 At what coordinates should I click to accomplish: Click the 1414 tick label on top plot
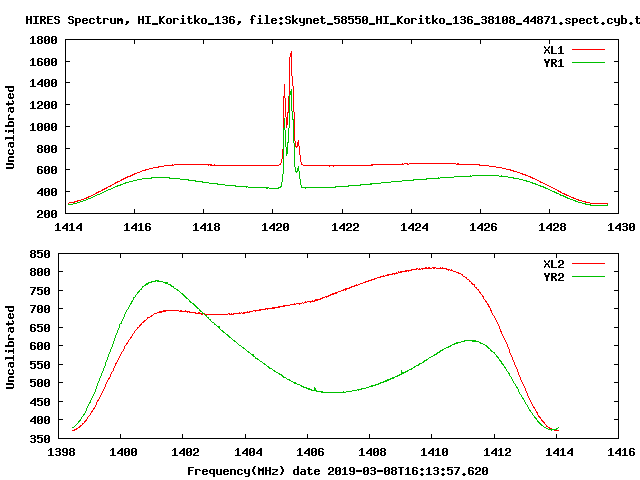[x=68, y=227]
